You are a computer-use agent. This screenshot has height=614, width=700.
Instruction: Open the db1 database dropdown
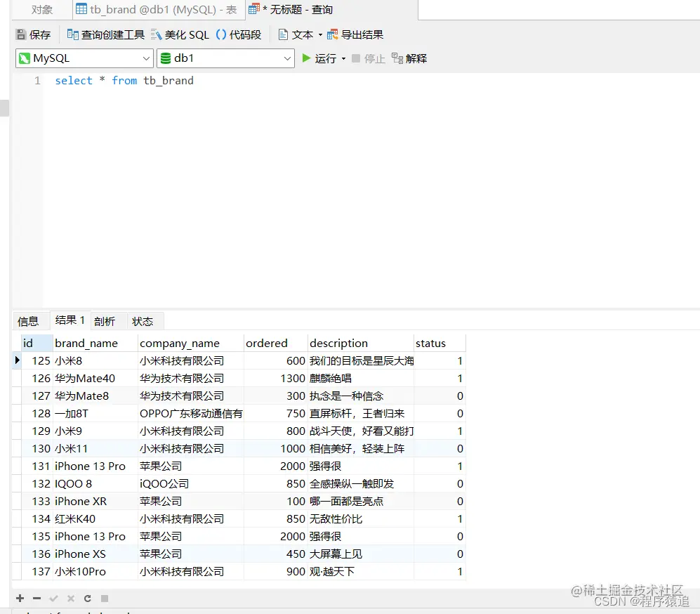(225, 58)
